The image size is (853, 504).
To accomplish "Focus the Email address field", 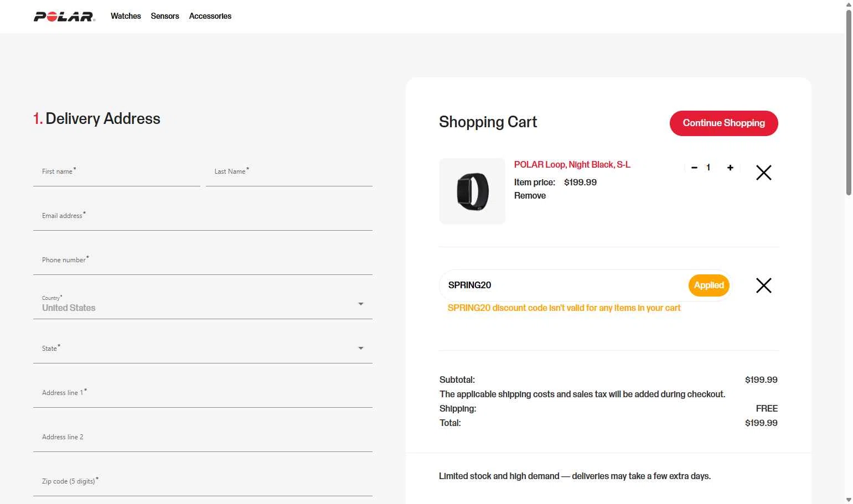I will click(203, 216).
